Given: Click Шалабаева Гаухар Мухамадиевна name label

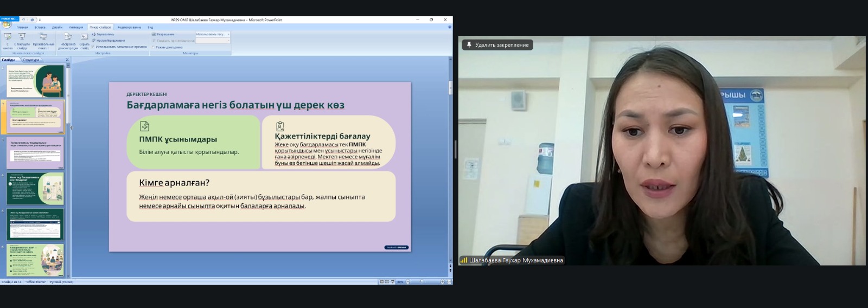Looking at the screenshot, I should click(x=512, y=260).
